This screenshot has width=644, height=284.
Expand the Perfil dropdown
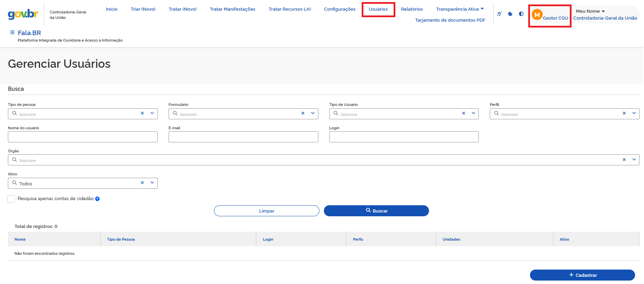pyautogui.click(x=634, y=113)
